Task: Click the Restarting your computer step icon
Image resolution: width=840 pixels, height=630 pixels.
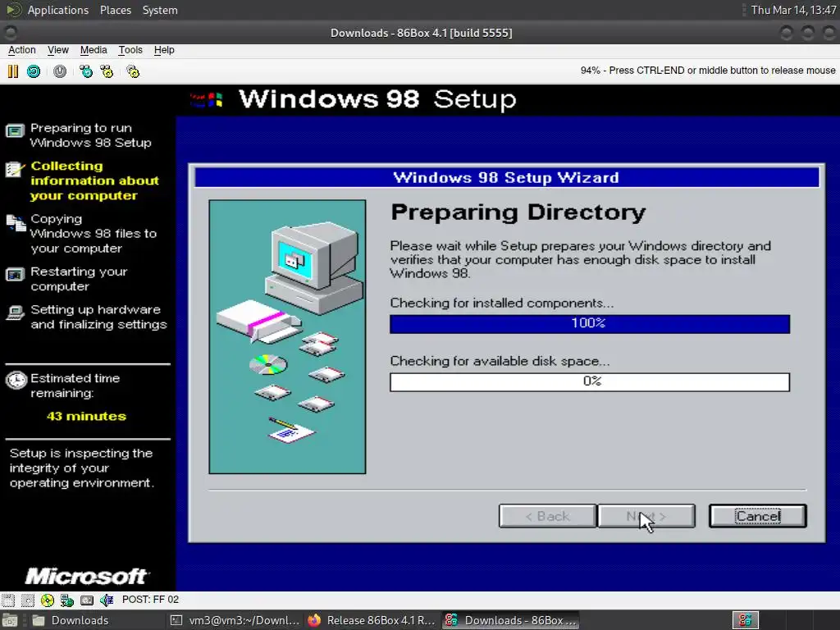Action: [x=15, y=275]
